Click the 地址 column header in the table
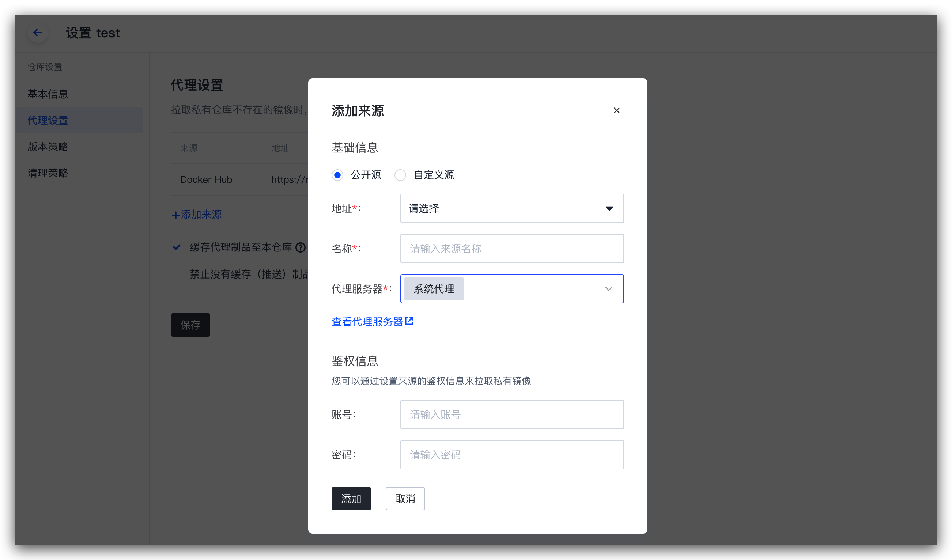This screenshot has height=560, width=952. (280, 148)
